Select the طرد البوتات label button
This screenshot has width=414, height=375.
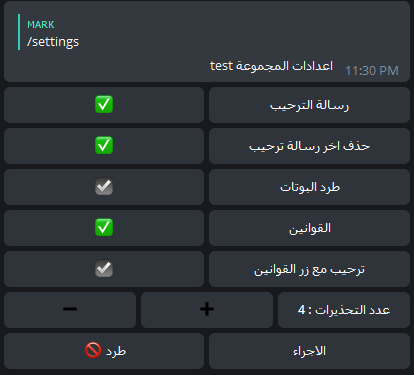(309, 187)
